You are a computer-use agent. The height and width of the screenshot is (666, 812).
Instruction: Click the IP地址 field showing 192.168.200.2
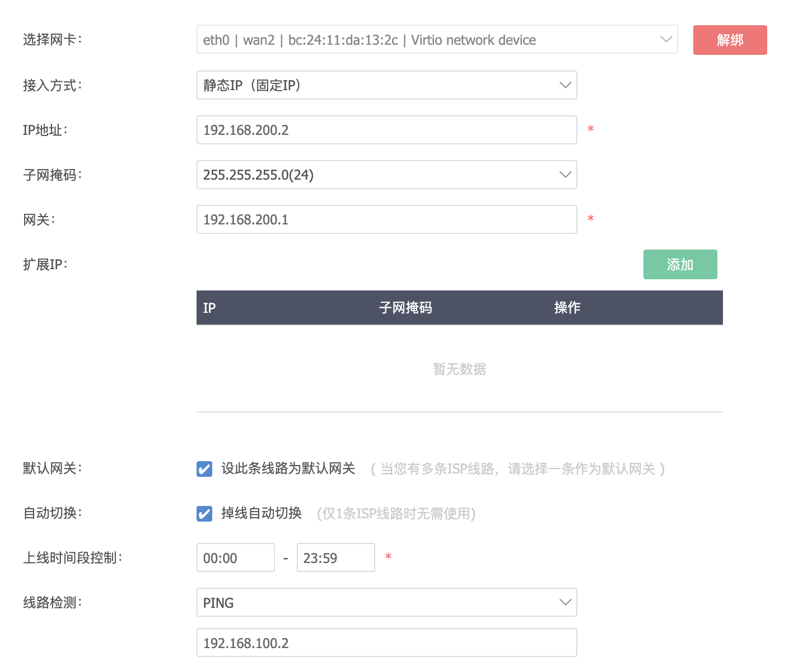pos(386,130)
